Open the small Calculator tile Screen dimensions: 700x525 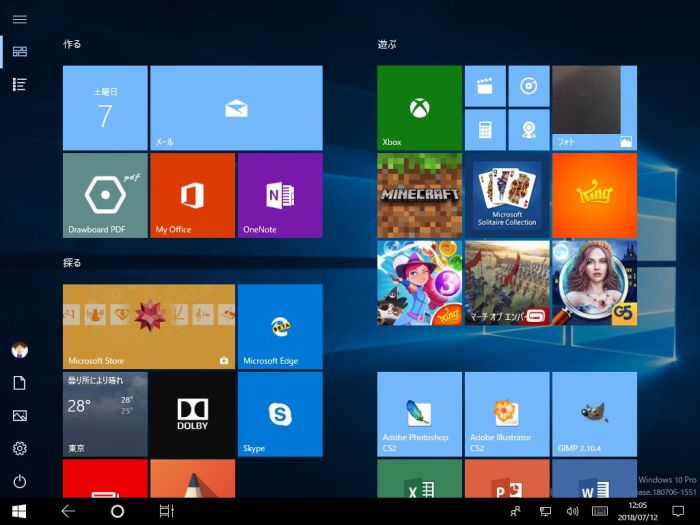484,130
